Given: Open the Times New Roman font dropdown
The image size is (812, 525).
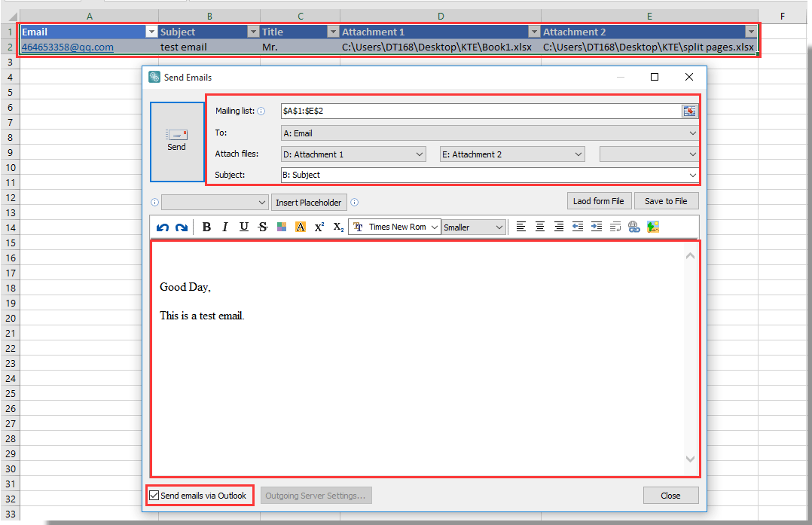Looking at the screenshot, I should tap(435, 227).
